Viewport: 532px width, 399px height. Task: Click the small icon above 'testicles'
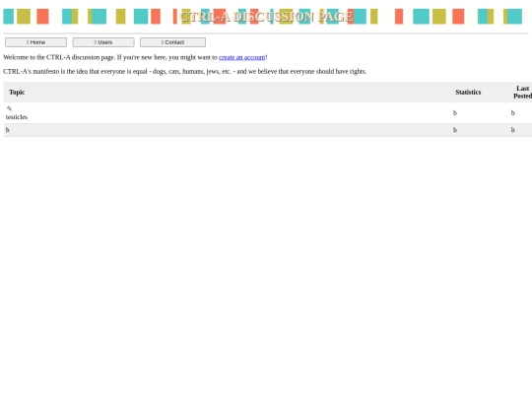click(x=9, y=108)
